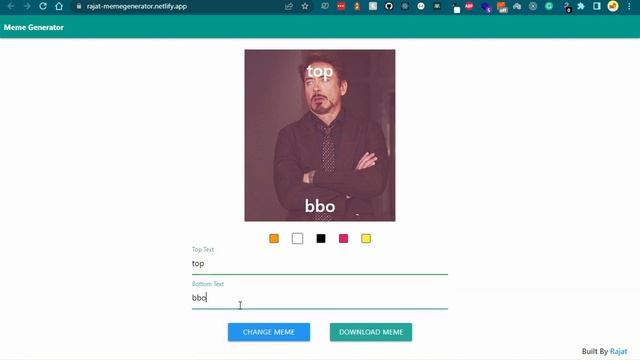Open the Extensions puzzle piece menu
Image resolution: width=640 pixels, height=360 pixels.
tap(581, 6)
